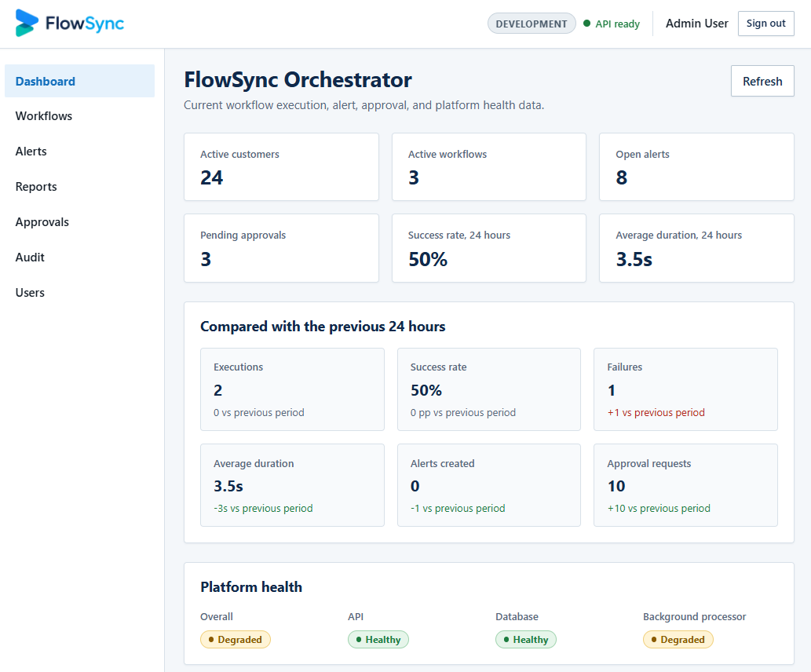Click the Refresh button

click(x=762, y=81)
